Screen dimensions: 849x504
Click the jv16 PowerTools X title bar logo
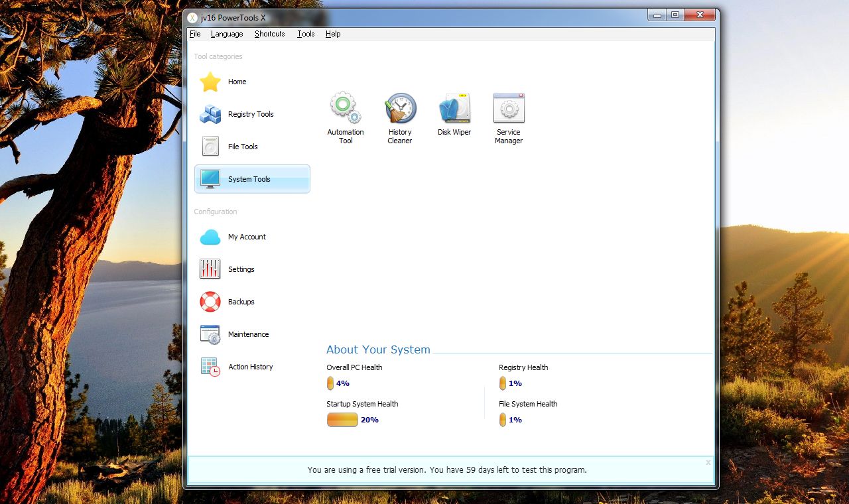tap(192, 18)
